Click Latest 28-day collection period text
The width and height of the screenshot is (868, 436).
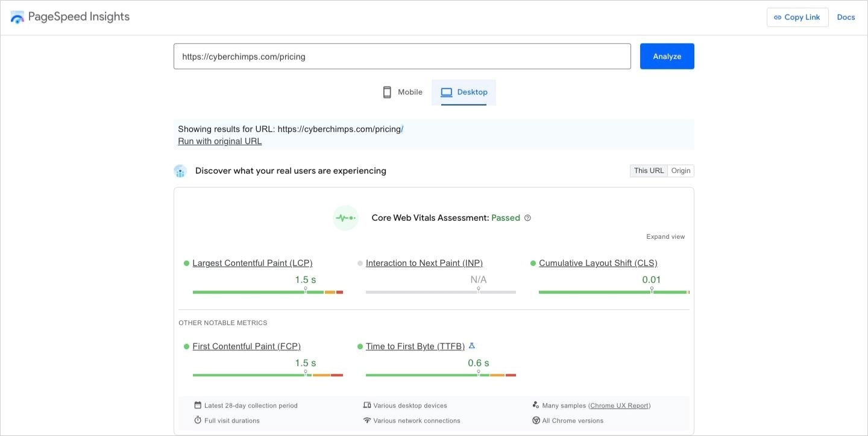click(x=251, y=406)
